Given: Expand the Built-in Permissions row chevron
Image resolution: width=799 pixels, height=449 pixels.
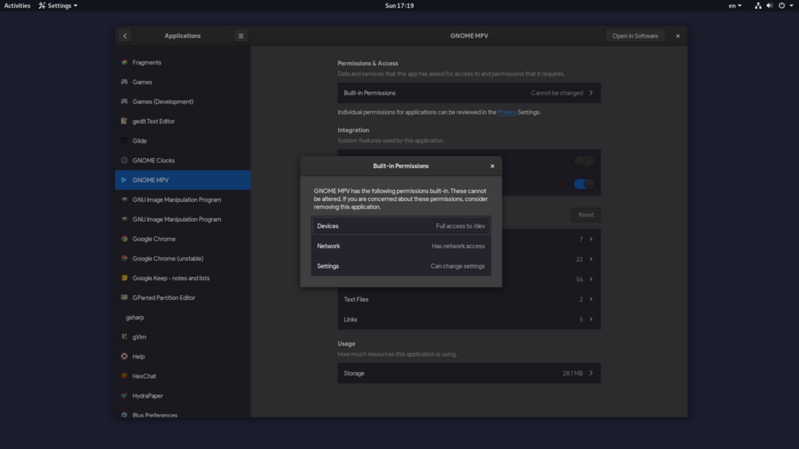Looking at the screenshot, I should point(591,93).
